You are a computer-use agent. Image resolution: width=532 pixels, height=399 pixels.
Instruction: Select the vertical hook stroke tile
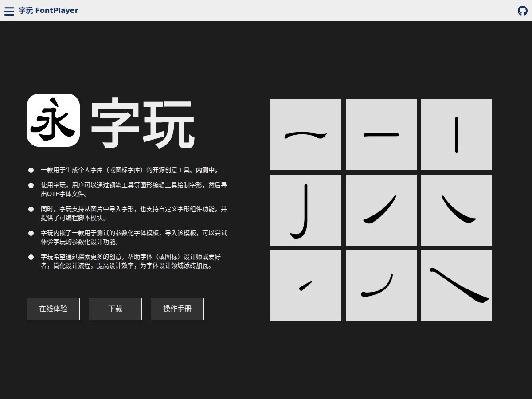306,210
